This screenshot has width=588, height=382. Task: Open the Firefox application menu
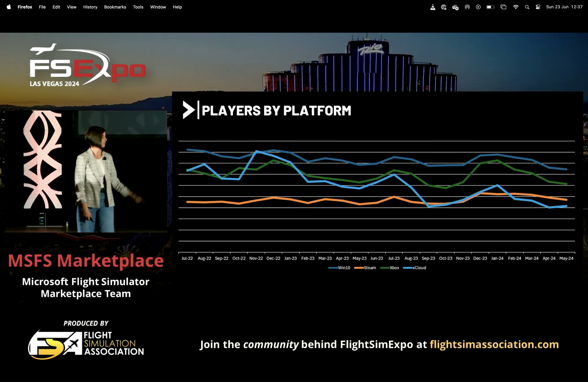[25, 7]
